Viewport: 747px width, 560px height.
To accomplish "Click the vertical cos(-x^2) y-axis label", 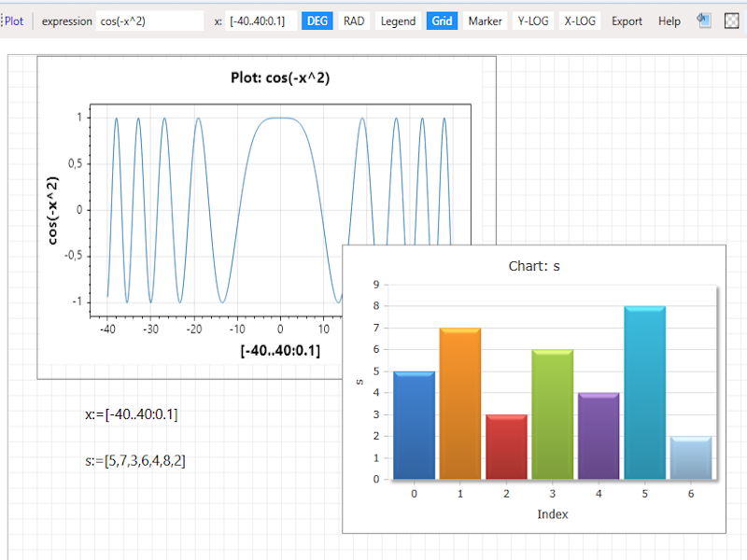I will 52,211.
